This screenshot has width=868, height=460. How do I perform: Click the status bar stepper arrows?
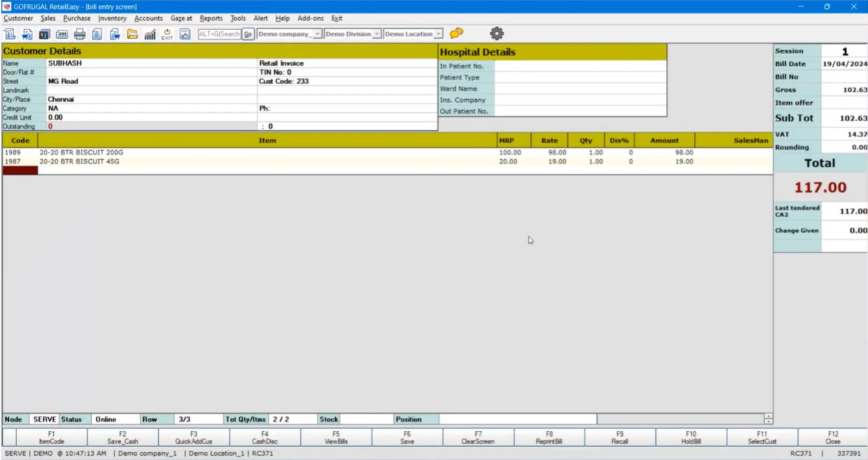pos(768,419)
